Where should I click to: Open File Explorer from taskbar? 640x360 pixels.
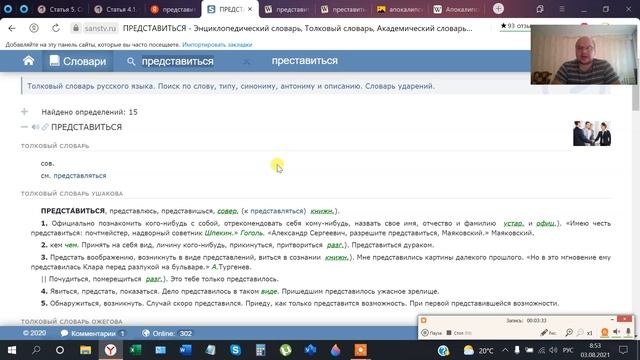85,350
